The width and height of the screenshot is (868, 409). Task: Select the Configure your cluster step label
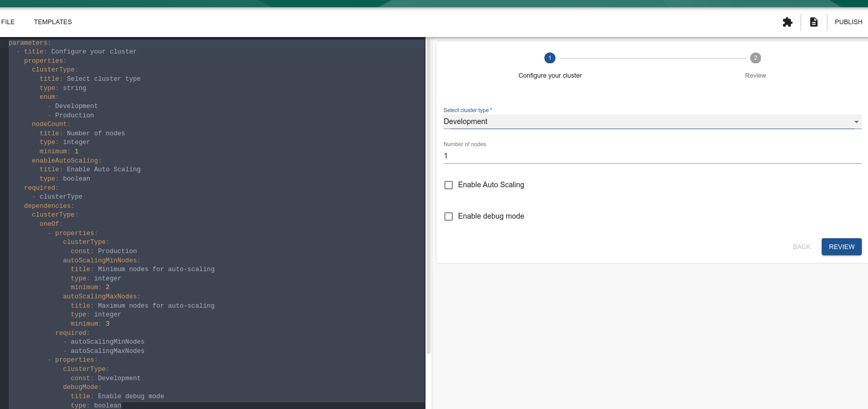550,76
